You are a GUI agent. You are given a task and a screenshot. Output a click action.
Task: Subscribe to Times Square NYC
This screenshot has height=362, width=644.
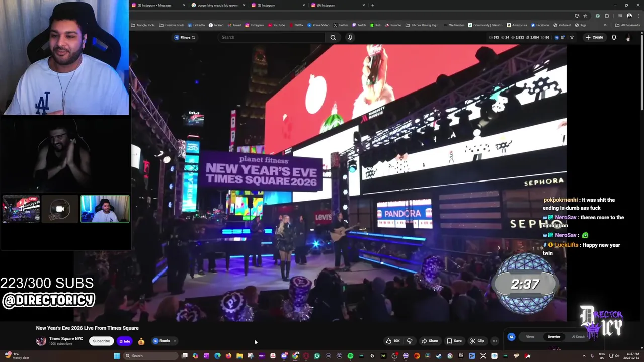(x=101, y=341)
